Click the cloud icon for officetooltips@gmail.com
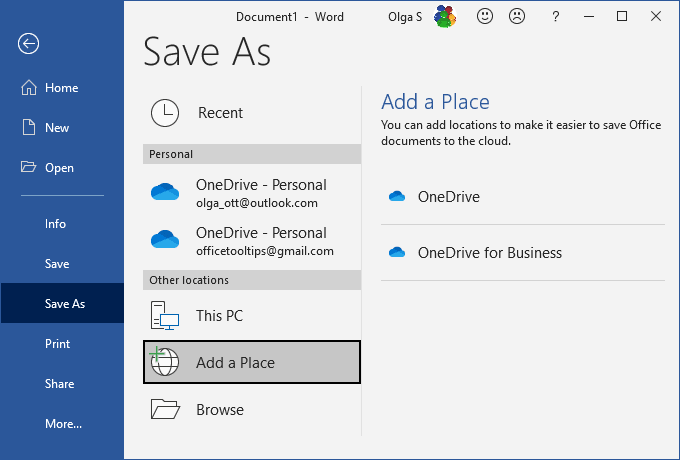 pyautogui.click(x=165, y=239)
